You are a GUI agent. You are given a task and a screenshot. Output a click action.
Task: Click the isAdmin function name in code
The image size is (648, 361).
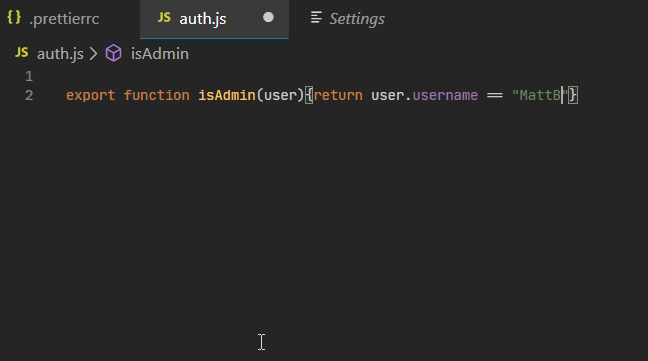click(227, 95)
